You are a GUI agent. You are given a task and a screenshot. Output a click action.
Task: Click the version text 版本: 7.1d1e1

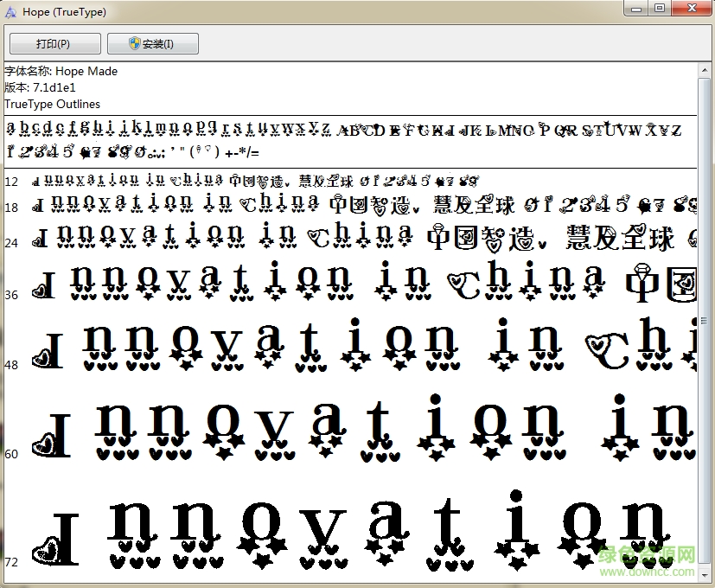(40, 87)
